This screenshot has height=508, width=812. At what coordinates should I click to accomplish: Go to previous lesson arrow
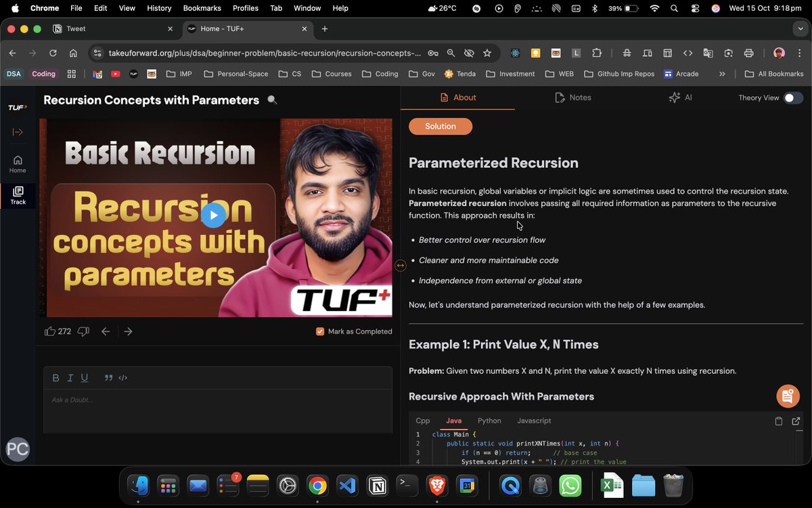click(x=106, y=331)
